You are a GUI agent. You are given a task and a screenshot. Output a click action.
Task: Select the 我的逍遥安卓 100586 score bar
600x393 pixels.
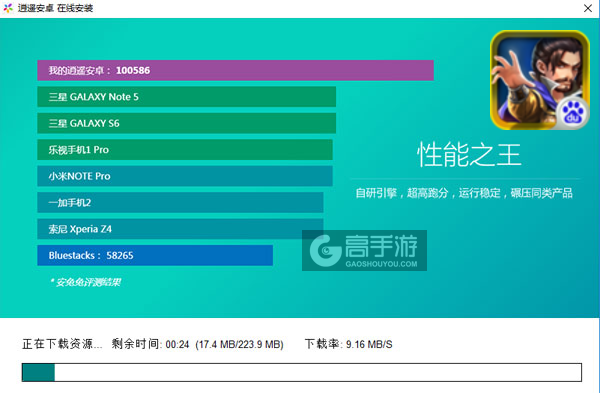235,70
